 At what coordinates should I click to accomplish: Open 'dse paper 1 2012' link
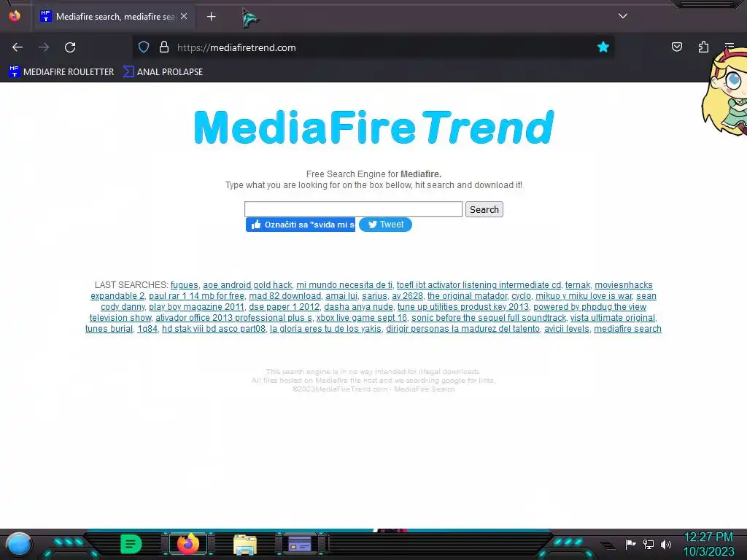[x=284, y=307]
